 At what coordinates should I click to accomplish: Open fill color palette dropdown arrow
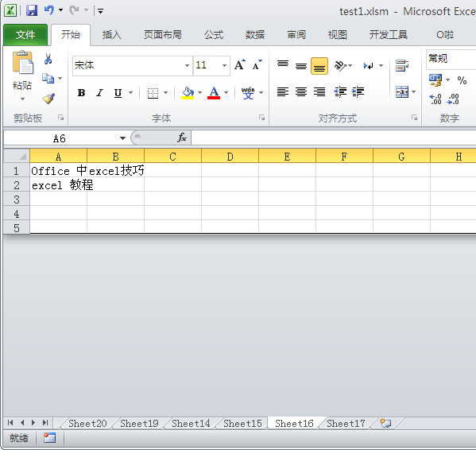pyautogui.click(x=199, y=92)
